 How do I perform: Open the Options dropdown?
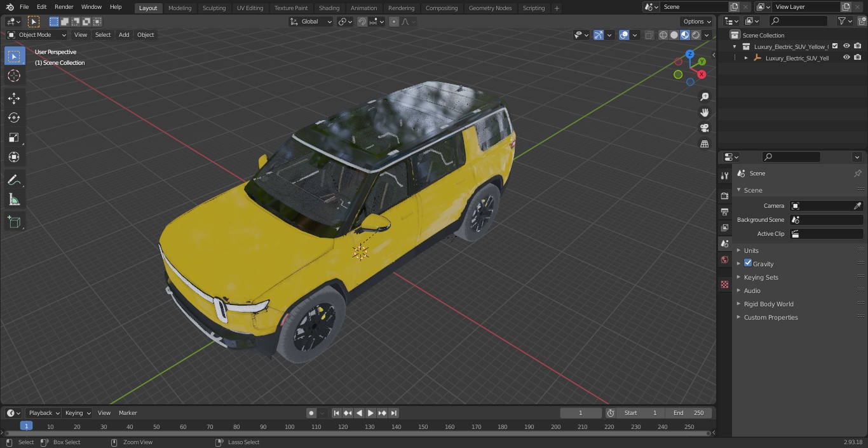(x=697, y=22)
